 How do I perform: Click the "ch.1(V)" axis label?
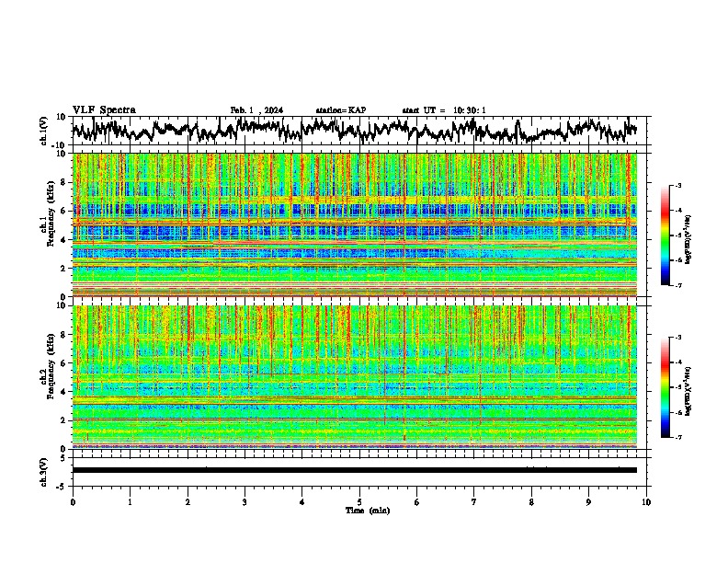(x=44, y=131)
